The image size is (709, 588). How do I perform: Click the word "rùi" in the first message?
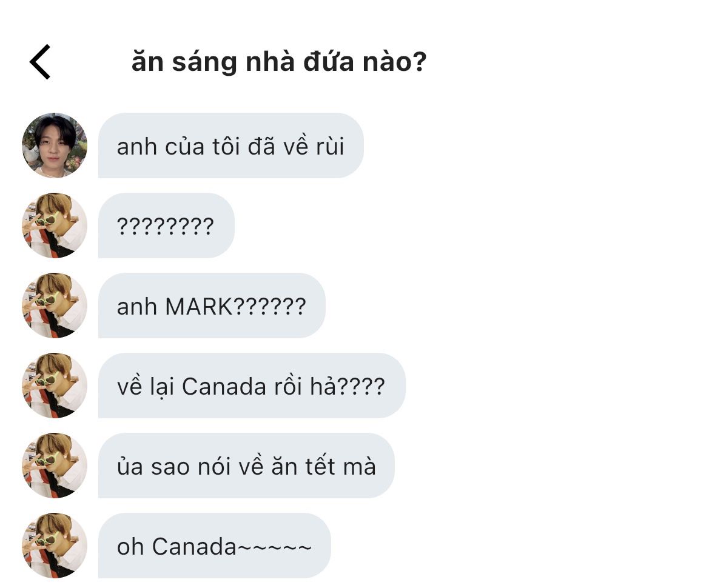330,147
